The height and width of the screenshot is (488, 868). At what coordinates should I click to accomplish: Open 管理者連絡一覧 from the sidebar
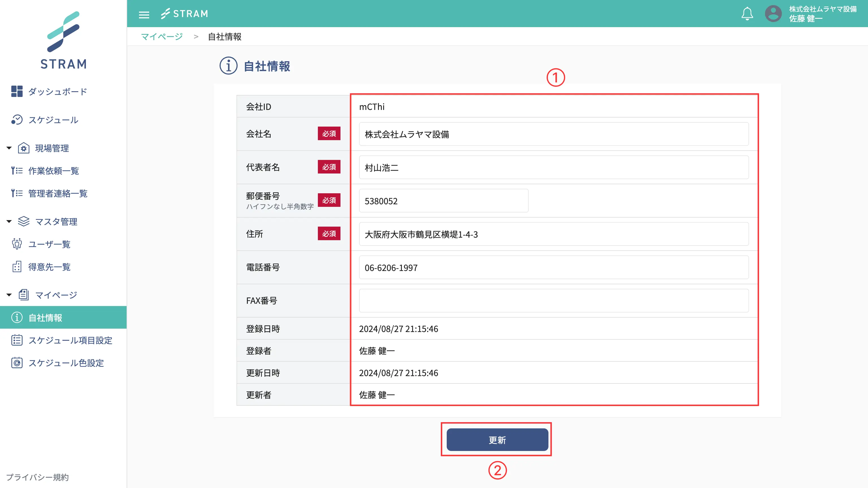pos(58,193)
